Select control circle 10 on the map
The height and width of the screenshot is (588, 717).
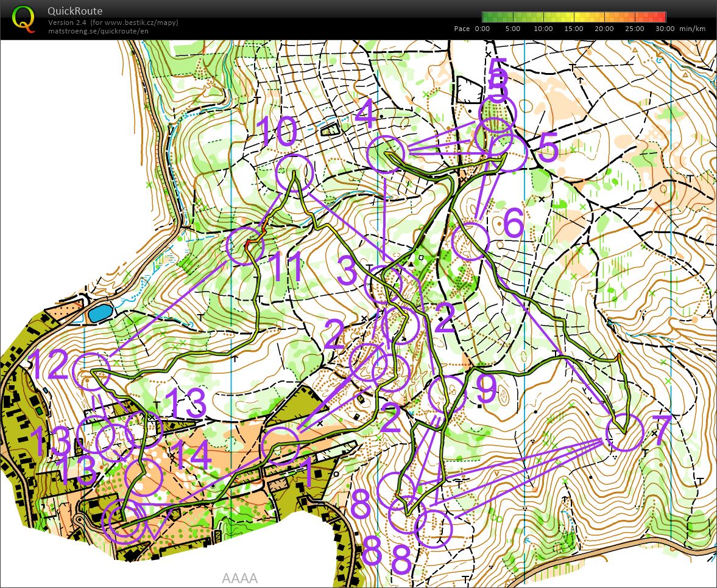pos(294,173)
